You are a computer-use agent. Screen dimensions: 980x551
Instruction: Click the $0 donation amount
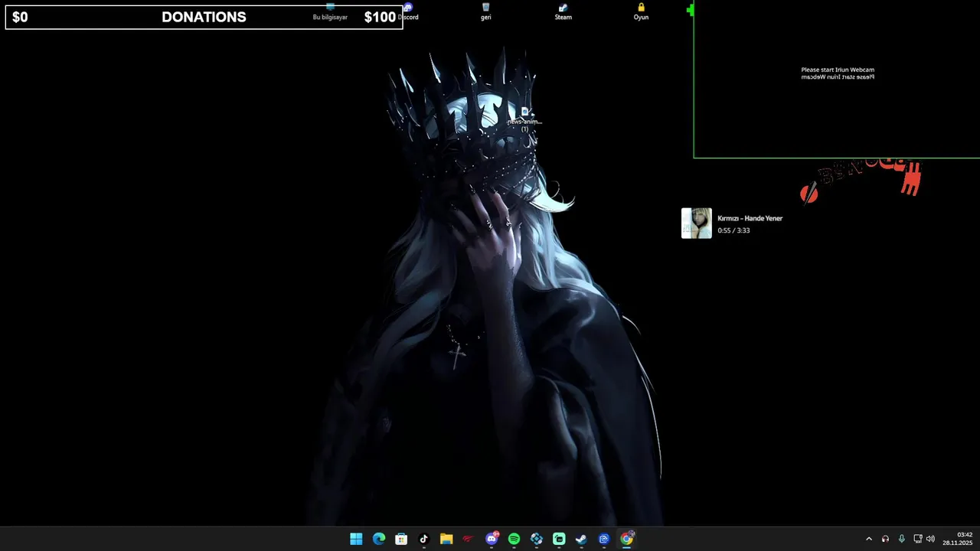pos(20,17)
